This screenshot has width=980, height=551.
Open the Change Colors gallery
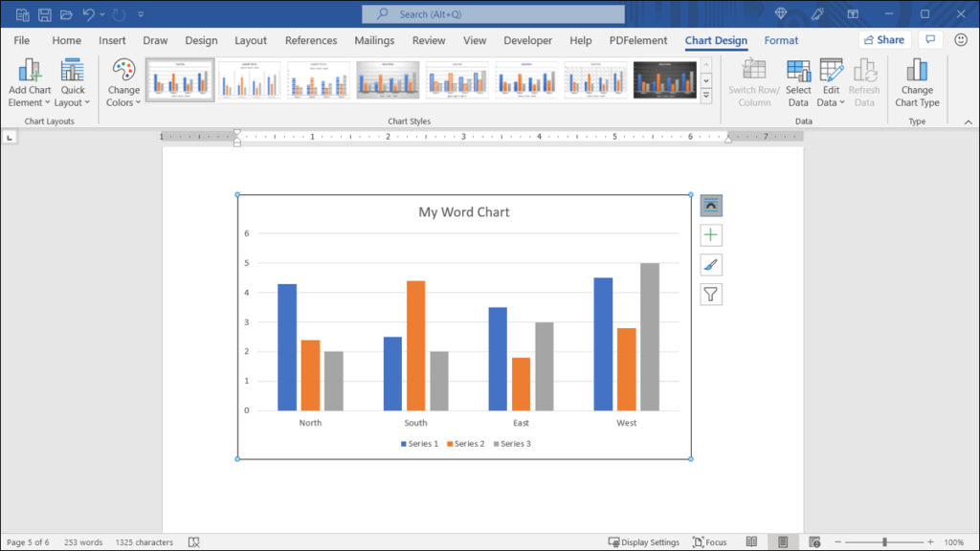click(x=122, y=81)
